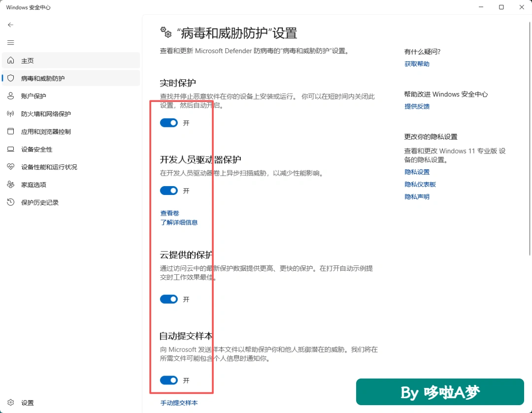Turn off the 开发人员驱动器保护 toggle
Viewport: 532px width, 413px height.
pos(169,191)
